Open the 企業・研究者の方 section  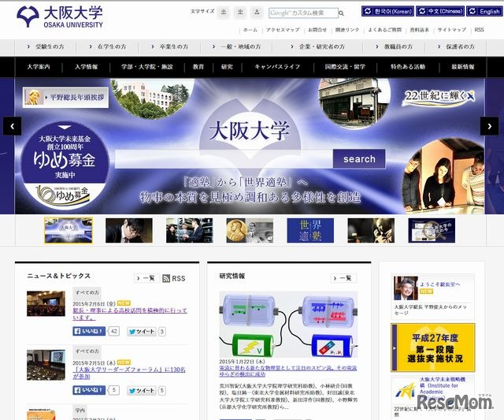coord(317,47)
